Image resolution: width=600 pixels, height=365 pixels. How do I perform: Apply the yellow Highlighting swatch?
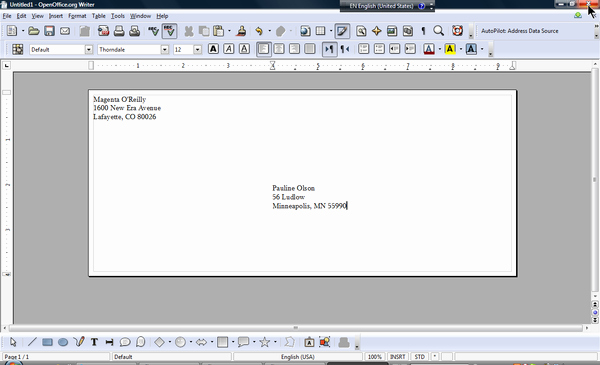[450, 49]
